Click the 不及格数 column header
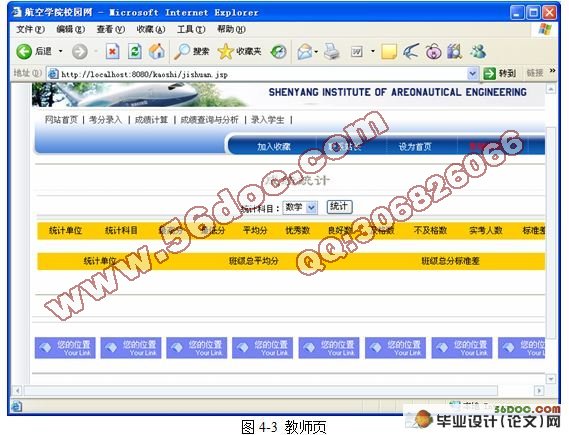This screenshot has height=435, width=569. [x=430, y=230]
